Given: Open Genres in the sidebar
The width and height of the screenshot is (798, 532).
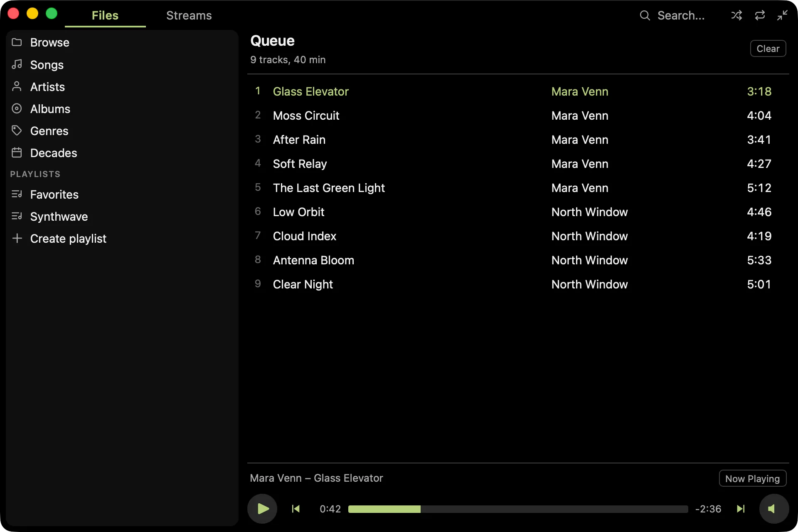Looking at the screenshot, I should (x=122, y=131).
